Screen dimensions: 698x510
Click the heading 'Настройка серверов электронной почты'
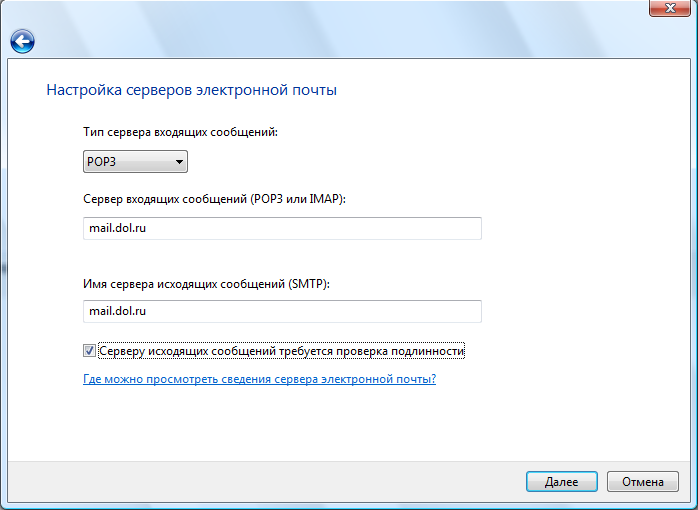[192, 90]
